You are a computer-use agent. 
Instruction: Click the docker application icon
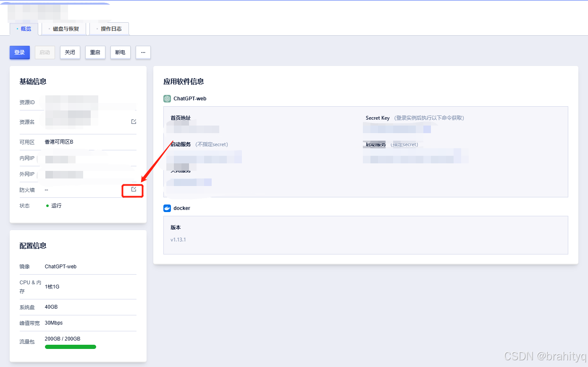167,208
